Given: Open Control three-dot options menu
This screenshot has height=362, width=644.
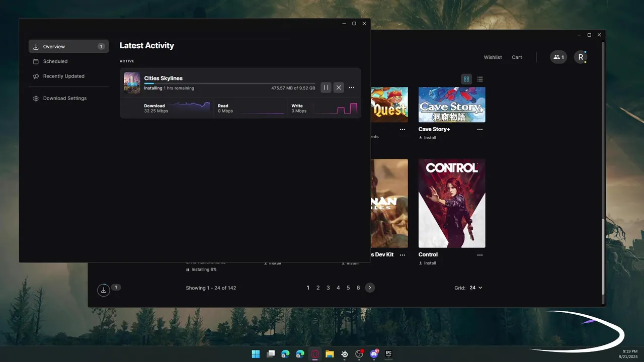Looking at the screenshot, I should click(x=479, y=255).
